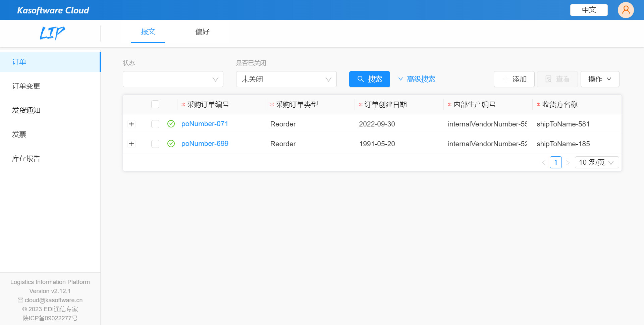The height and width of the screenshot is (325, 644).
Task: Click the LIP logo
Action: click(52, 33)
